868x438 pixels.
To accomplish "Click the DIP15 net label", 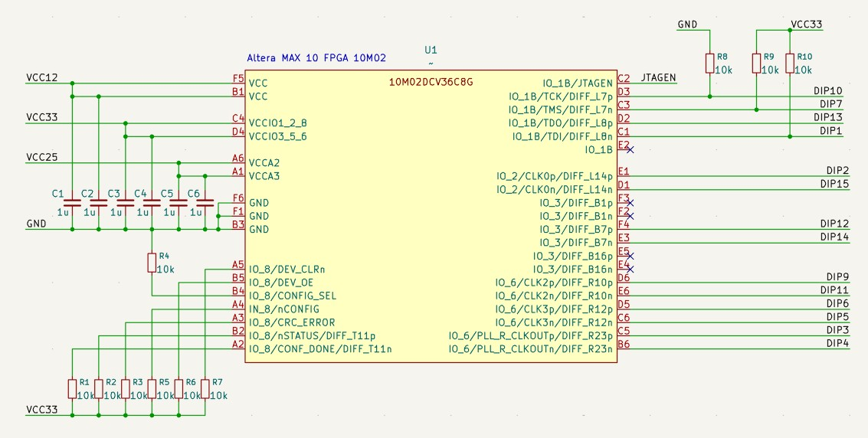I will click(835, 184).
